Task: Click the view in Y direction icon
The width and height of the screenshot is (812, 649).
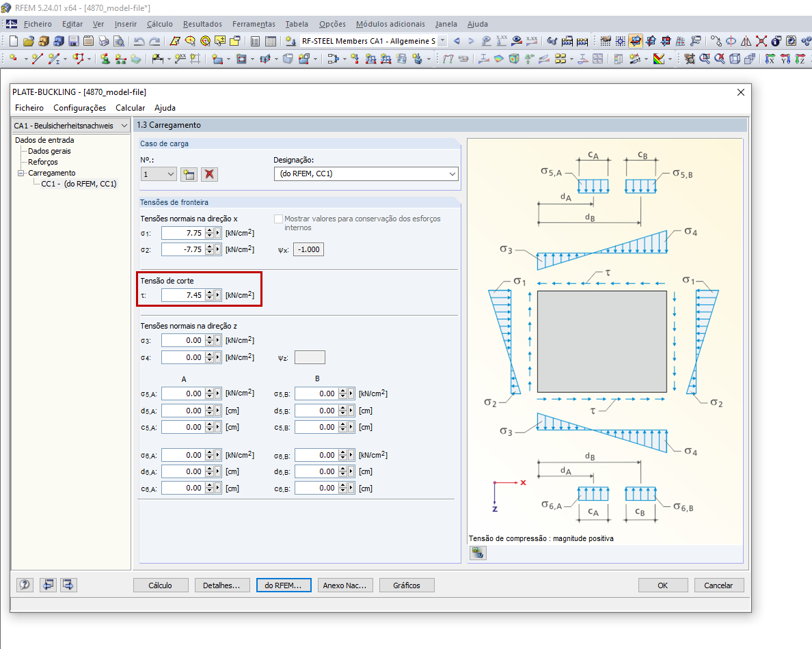Action: [x=785, y=59]
